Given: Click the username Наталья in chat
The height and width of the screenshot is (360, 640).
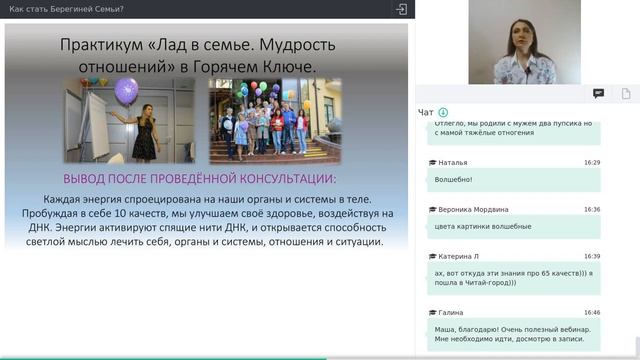Looking at the screenshot, I should [453, 162].
